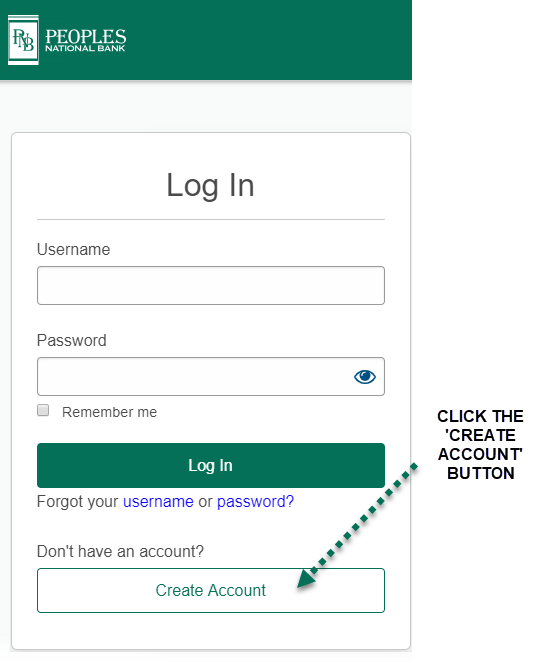Click the green header banner area
The image size is (542, 663).
tap(206, 40)
